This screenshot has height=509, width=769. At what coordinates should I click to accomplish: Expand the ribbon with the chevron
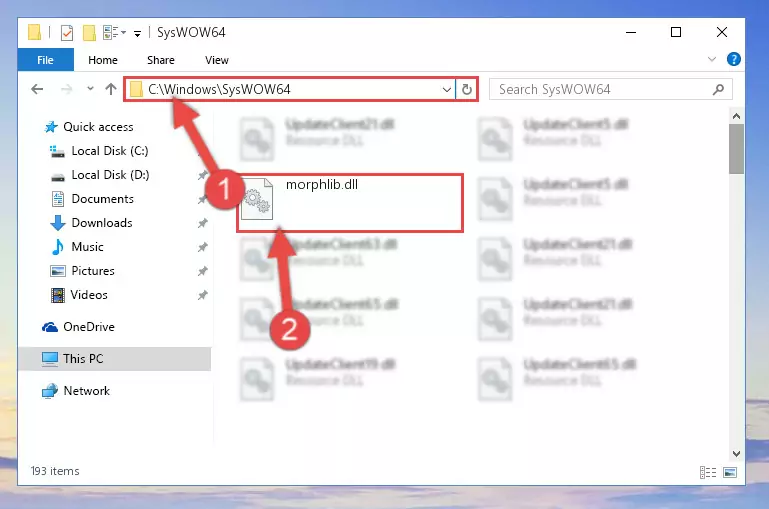[x=712, y=59]
